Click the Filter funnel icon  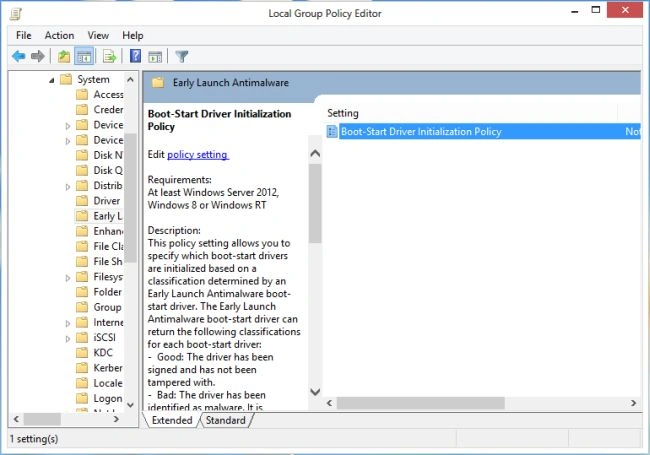pyautogui.click(x=182, y=56)
